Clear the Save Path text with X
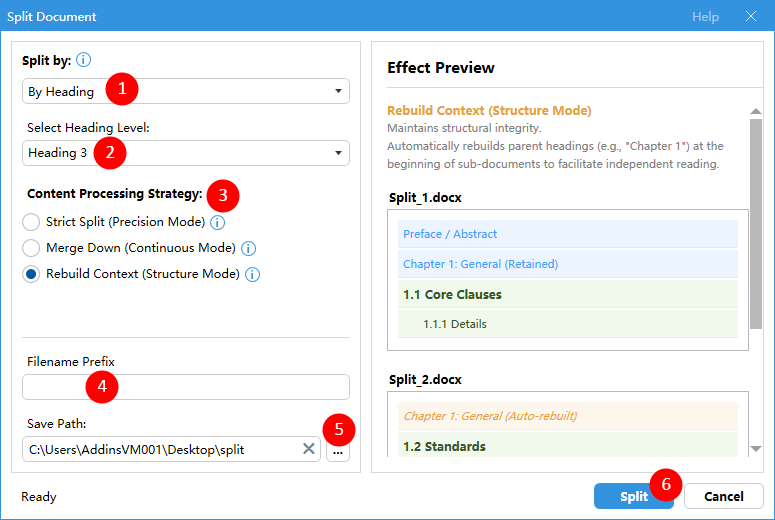Screen dimensions: 775x520 308,449
